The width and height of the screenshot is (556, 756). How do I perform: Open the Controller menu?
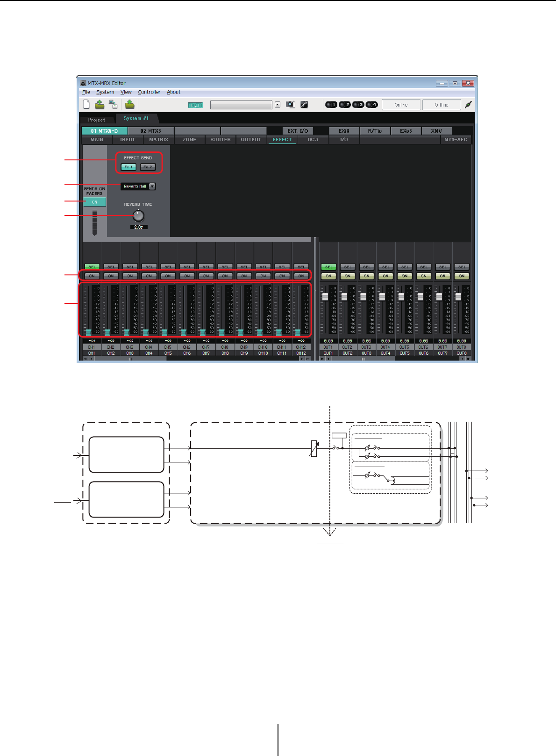click(149, 92)
